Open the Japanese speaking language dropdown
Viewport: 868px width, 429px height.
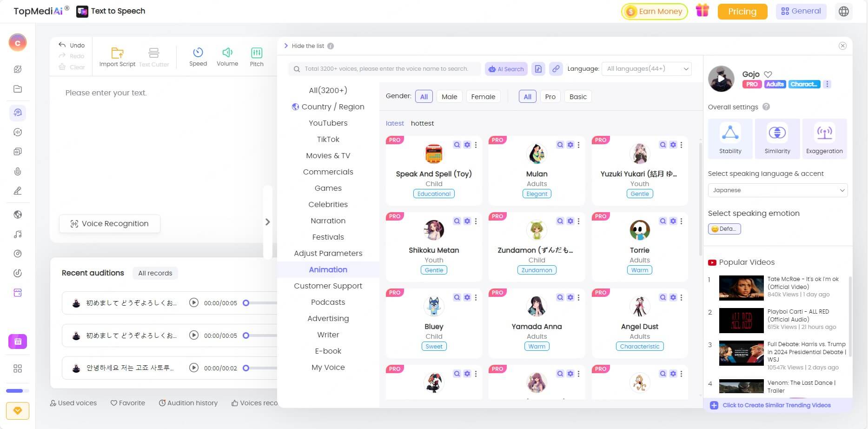(x=777, y=190)
